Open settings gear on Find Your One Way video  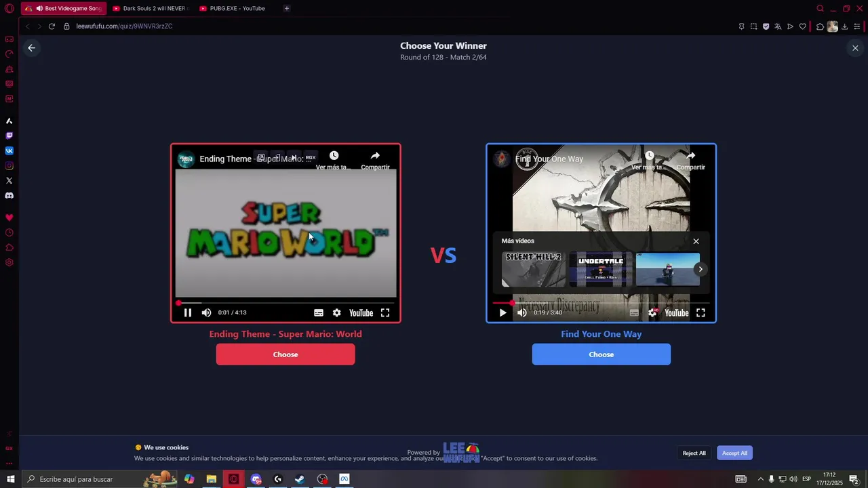[652, 312]
